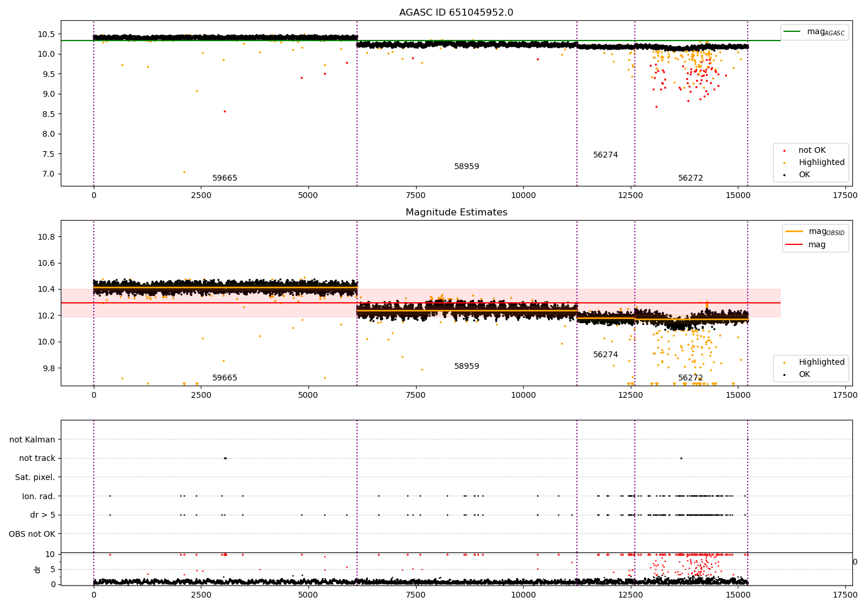Click the 10 tick on the dr axis

50,554
